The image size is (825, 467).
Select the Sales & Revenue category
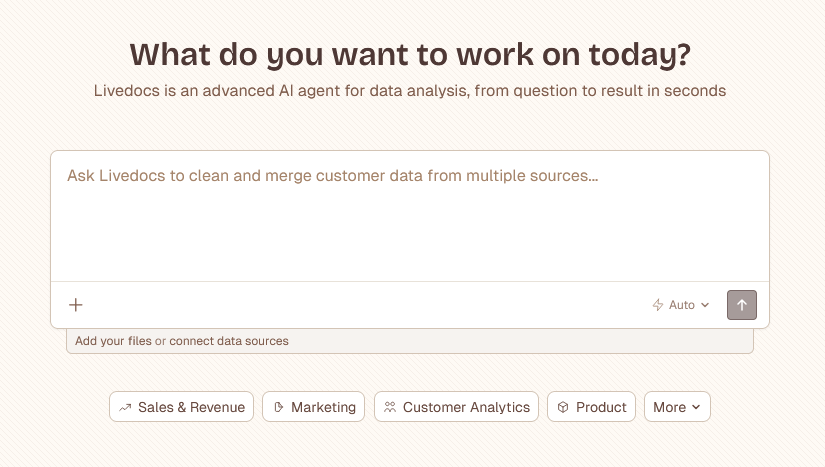191,407
